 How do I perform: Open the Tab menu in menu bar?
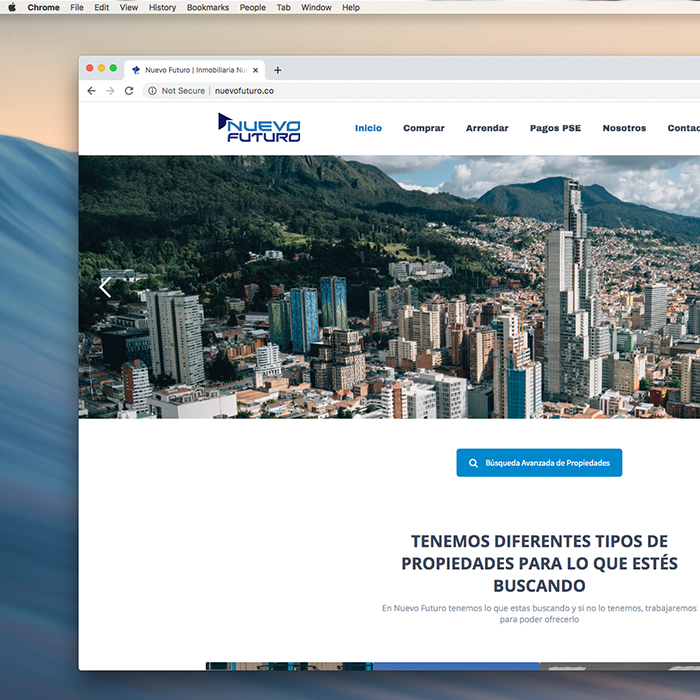click(x=283, y=8)
